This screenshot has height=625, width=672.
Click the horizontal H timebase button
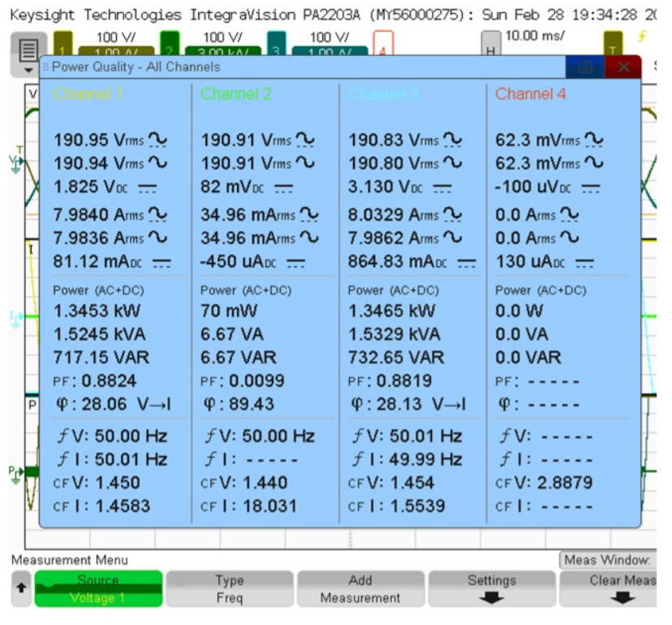point(490,44)
